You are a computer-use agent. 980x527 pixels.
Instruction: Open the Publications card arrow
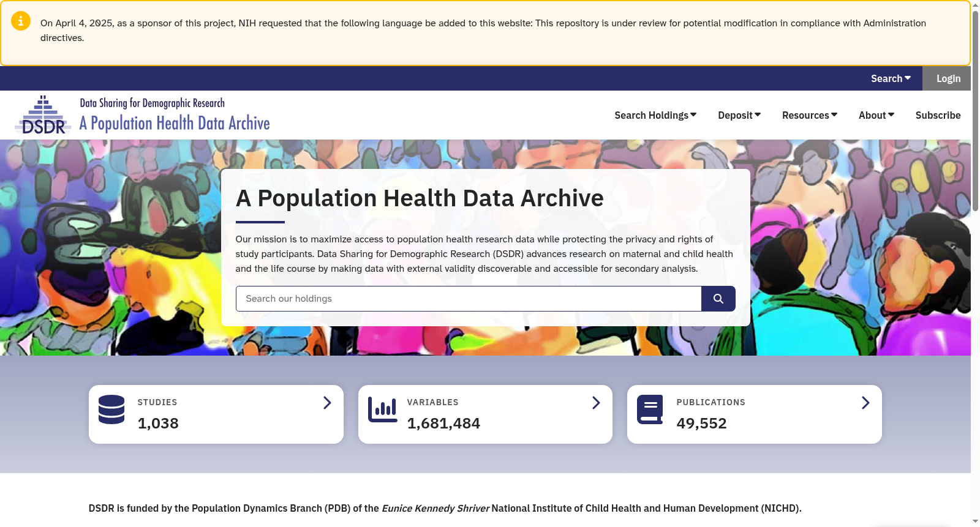865,403
